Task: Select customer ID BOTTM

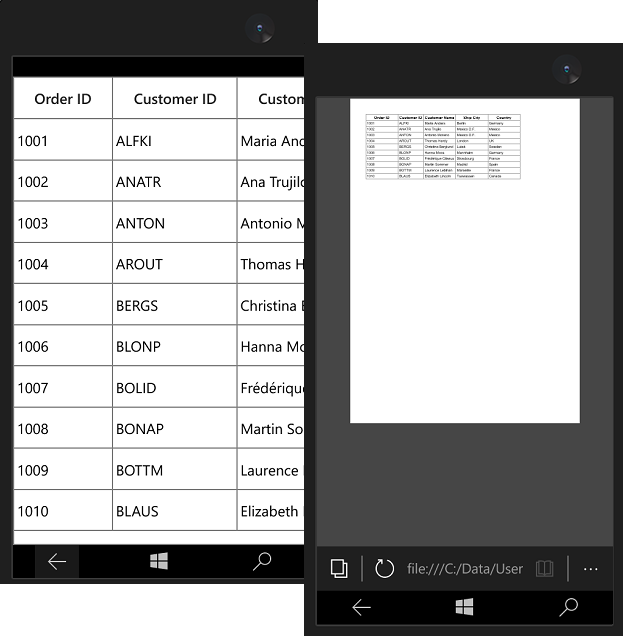Action: (175, 469)
